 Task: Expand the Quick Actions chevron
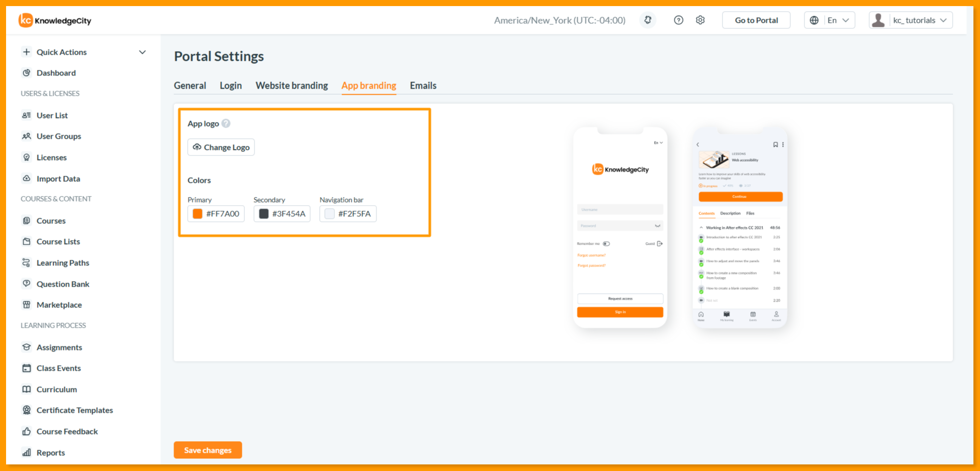point(143,52)
